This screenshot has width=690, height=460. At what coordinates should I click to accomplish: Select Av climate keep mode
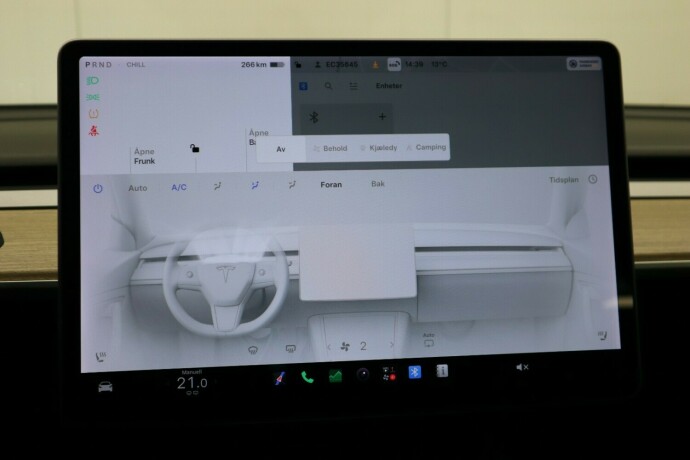[x=281, y=149]
